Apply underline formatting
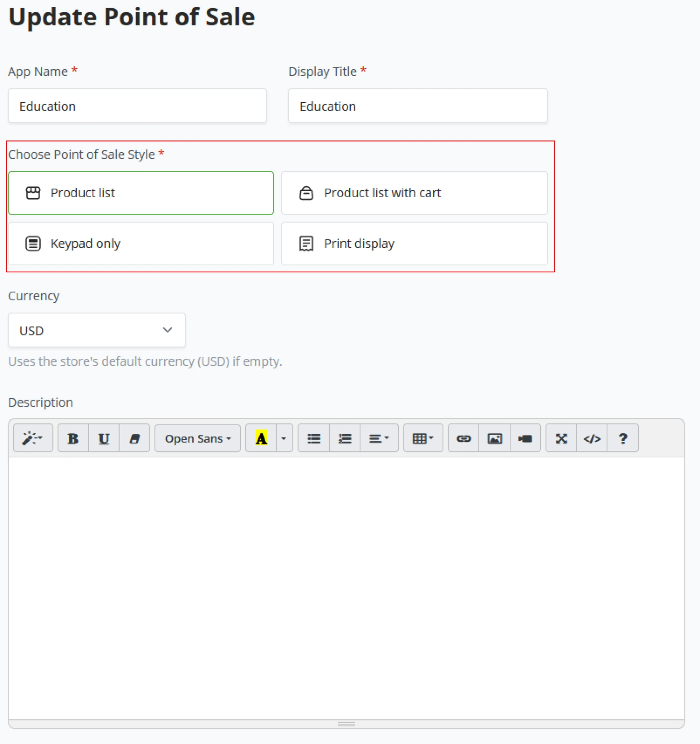The height and width of the screenshot is (744, 700). 104,438
